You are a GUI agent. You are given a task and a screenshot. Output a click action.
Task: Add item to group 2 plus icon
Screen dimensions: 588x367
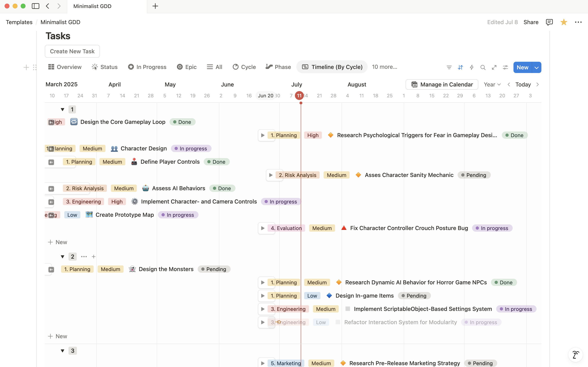[x=94, y=257]
